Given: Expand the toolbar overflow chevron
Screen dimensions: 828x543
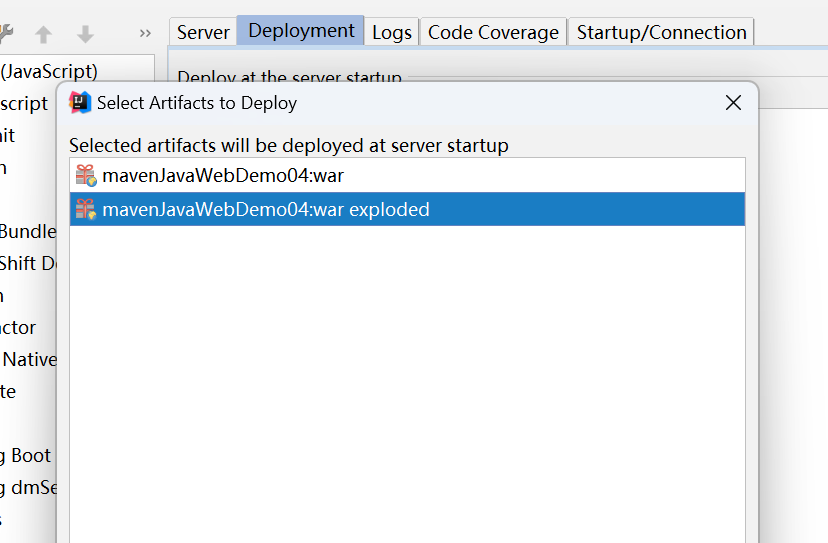Looking at the screenshot, I should click(145, 34).
